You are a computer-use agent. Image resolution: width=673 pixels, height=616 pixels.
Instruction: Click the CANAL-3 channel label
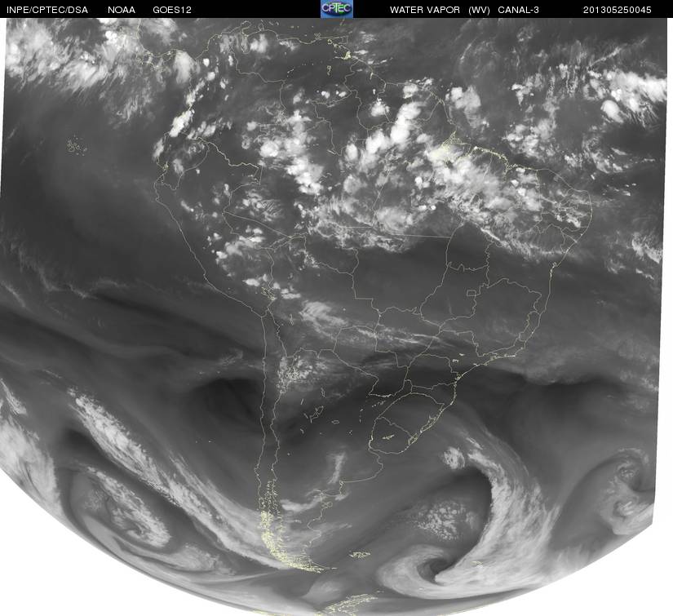(519, 10)
